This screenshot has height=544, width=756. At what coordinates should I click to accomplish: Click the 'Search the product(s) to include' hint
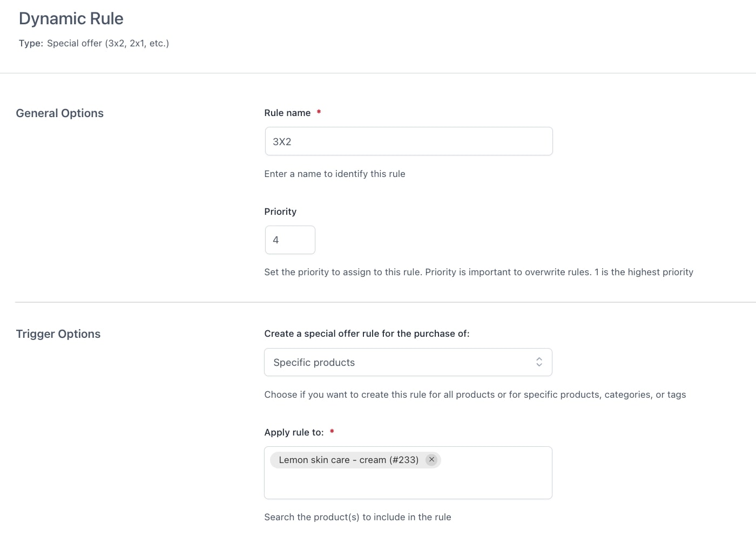357,517
